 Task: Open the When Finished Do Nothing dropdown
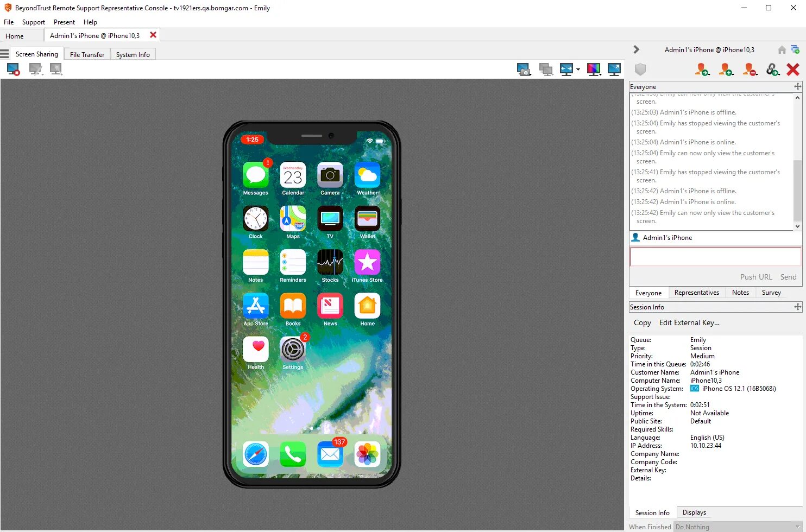pyautogui.click(x=739, y=527)
